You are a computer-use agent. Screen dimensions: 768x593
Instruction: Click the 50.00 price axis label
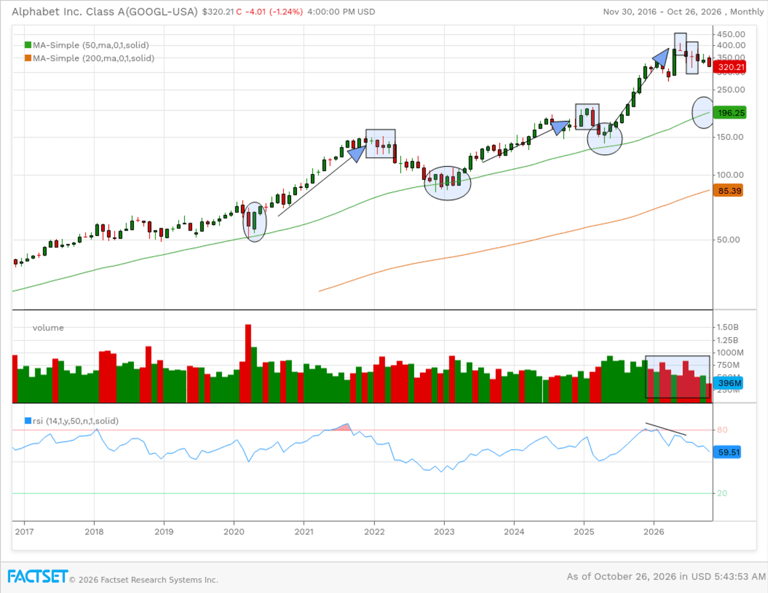(728, 239)
